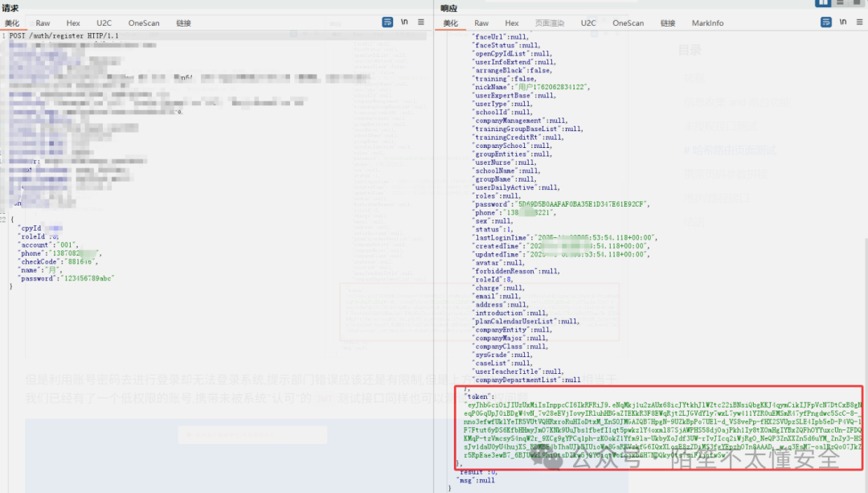Click the "updatedTime" line in response
The height and width of the screenshot is (493, 868).
(x=561, y=254)
